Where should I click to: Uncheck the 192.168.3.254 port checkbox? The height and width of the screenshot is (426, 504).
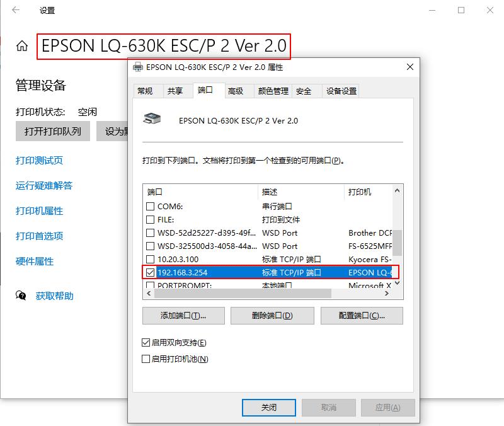tap(150, 272)
